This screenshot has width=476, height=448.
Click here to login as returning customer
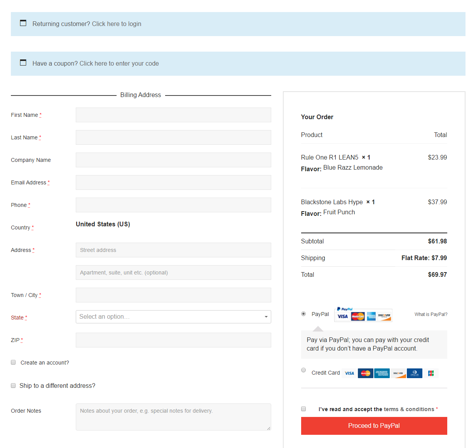pos(117,24)
